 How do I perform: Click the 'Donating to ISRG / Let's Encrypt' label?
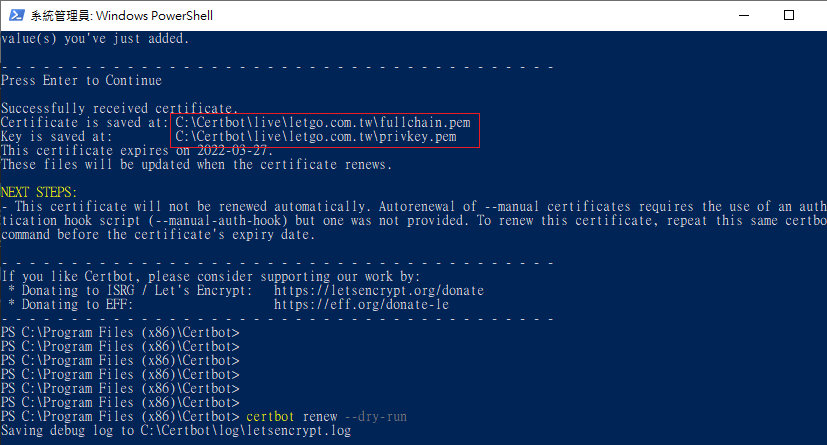[x=130, y=290]
